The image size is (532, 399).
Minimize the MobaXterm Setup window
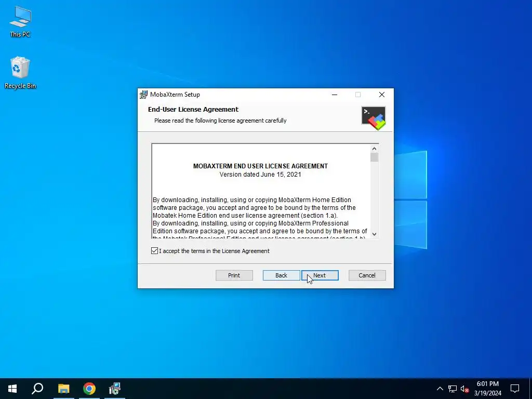pos(335,95)
